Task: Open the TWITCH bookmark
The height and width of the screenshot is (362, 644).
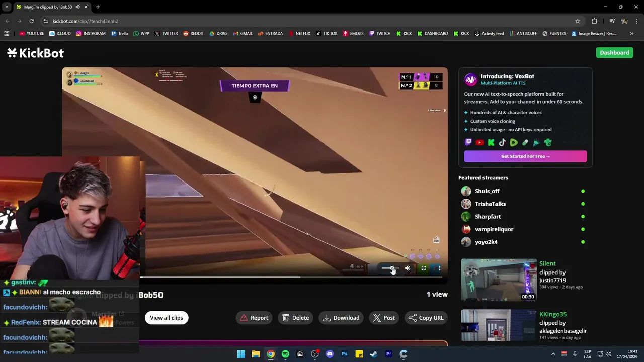Action: 380,34
